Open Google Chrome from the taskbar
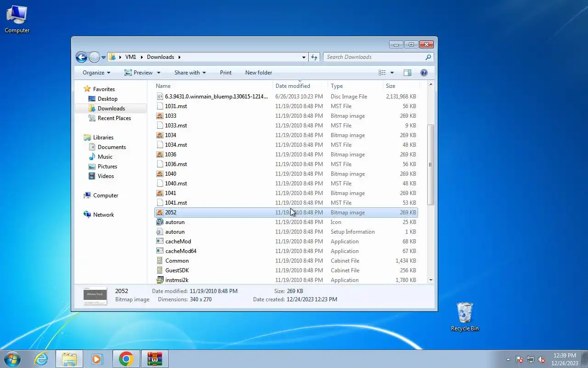588x368 pixels. click(126, 359)
